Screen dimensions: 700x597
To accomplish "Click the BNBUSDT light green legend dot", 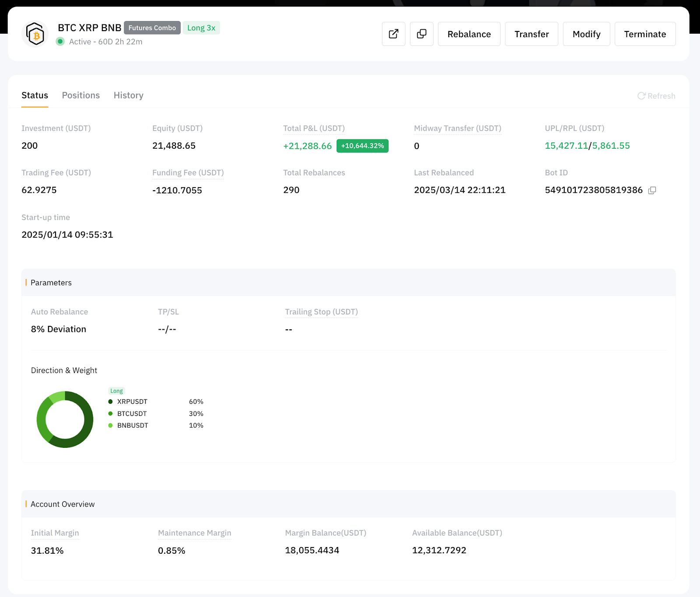I will pos(110,425).
